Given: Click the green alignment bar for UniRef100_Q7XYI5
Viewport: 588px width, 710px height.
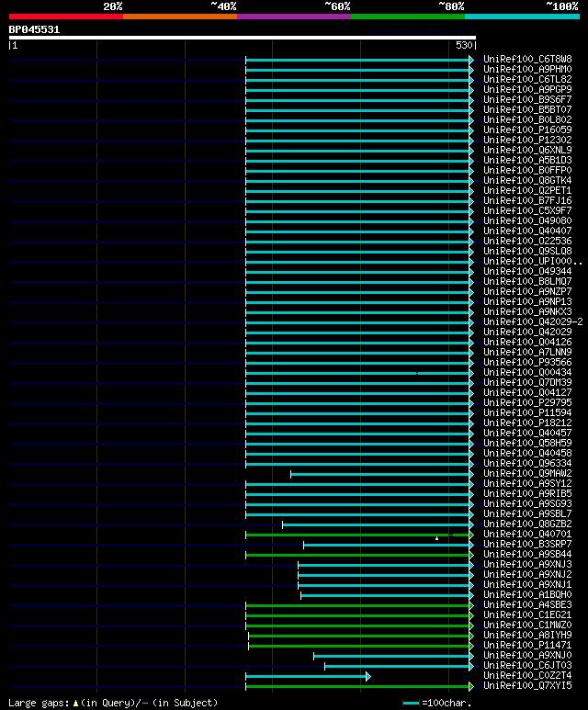Looking at the screenshot, I should coord(358,686).
